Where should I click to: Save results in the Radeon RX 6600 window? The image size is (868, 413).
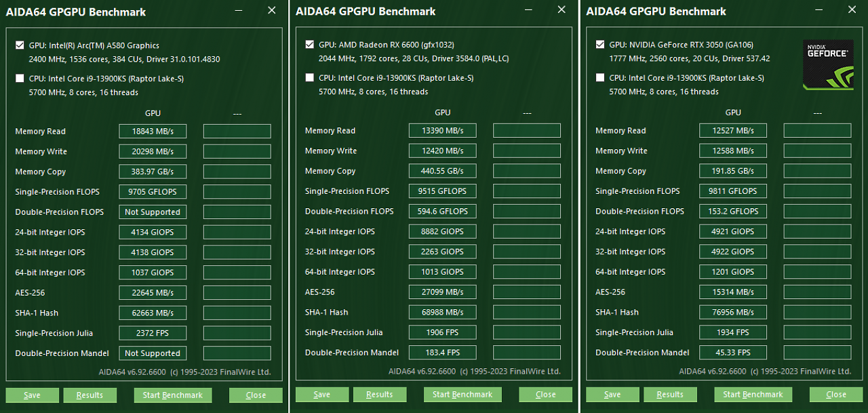point(322,395)
